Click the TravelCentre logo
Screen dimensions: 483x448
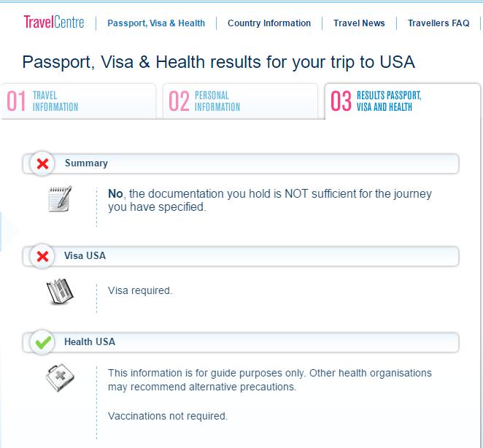click(x=54, y=23)
